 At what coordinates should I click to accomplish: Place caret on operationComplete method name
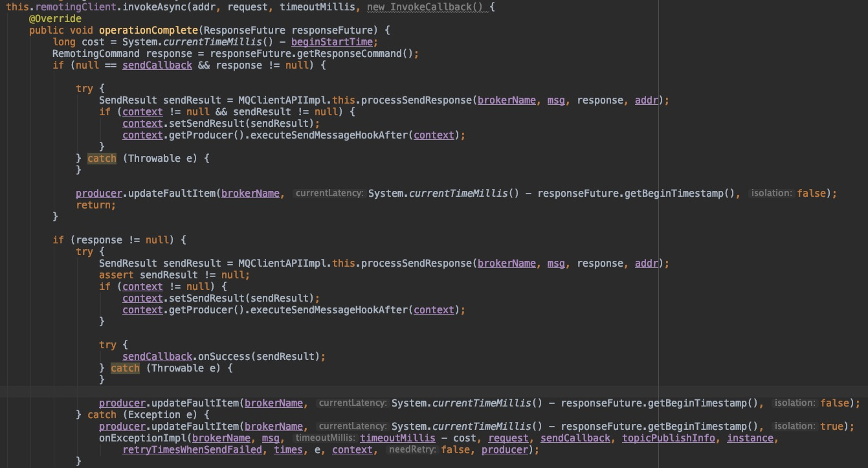click(x=148, y=30)
